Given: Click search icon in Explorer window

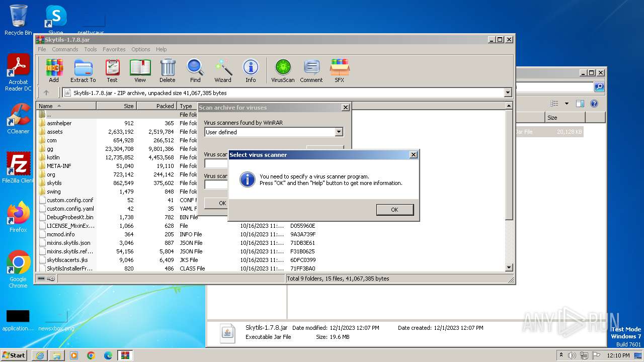Looking at the screenshot, I should (x=599, y=87).
